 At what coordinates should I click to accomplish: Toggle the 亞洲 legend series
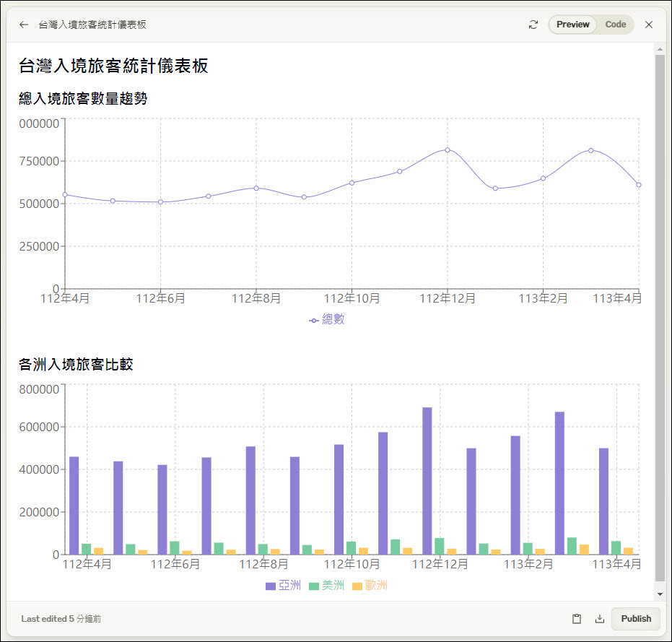coord(283,586)
